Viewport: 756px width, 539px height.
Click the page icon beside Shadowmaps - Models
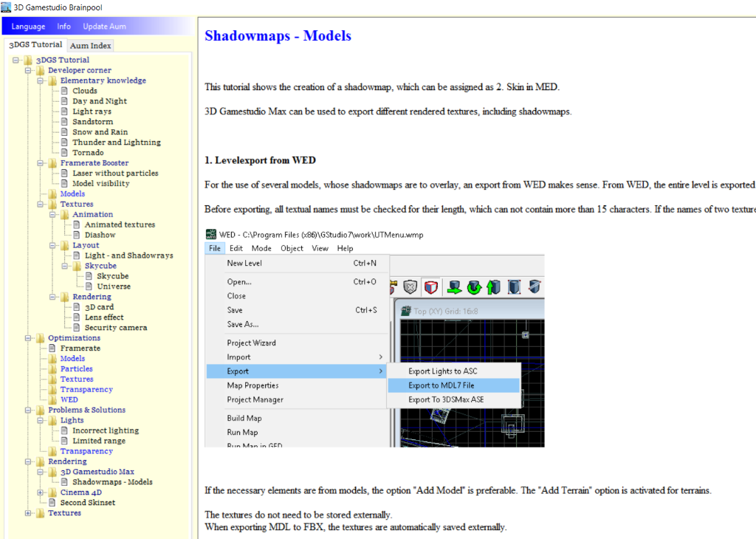[x=64, y=482]
